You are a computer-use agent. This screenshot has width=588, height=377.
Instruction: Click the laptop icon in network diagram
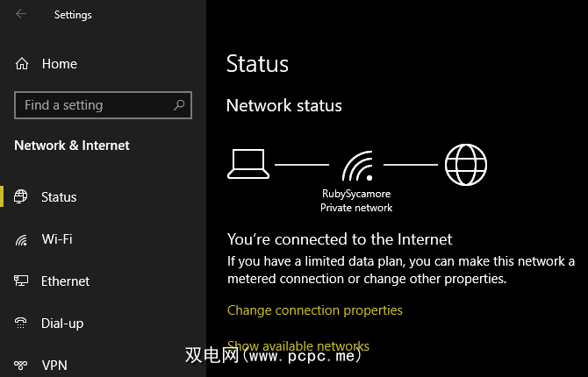(247, 163)
